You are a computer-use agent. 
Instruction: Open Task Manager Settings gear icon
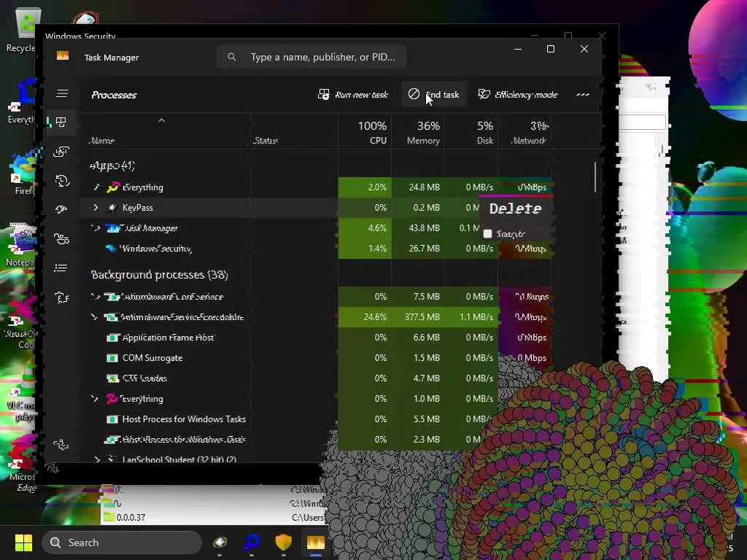pyautogui.click(x=61, y=445)
